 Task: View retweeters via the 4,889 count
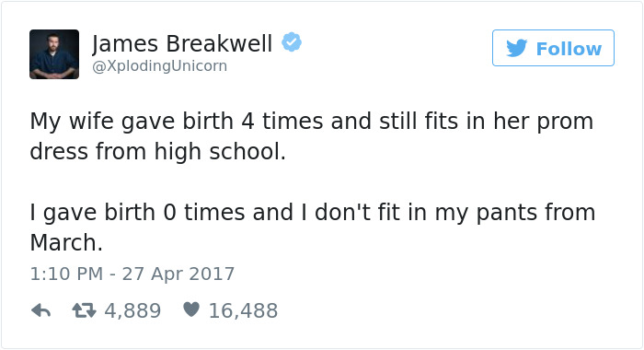[x=132, y=310]
